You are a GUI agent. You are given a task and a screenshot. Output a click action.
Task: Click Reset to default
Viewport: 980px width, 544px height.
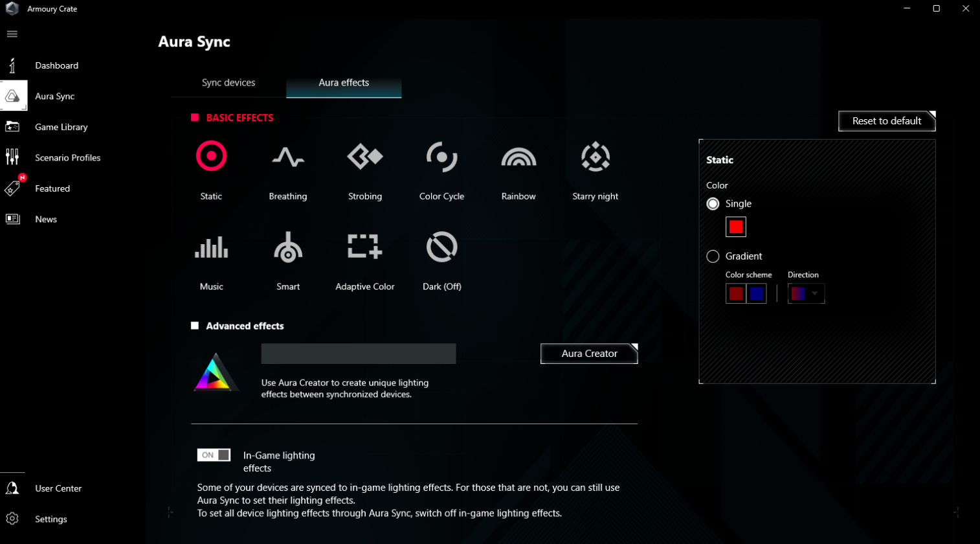(x=886, y=121)
